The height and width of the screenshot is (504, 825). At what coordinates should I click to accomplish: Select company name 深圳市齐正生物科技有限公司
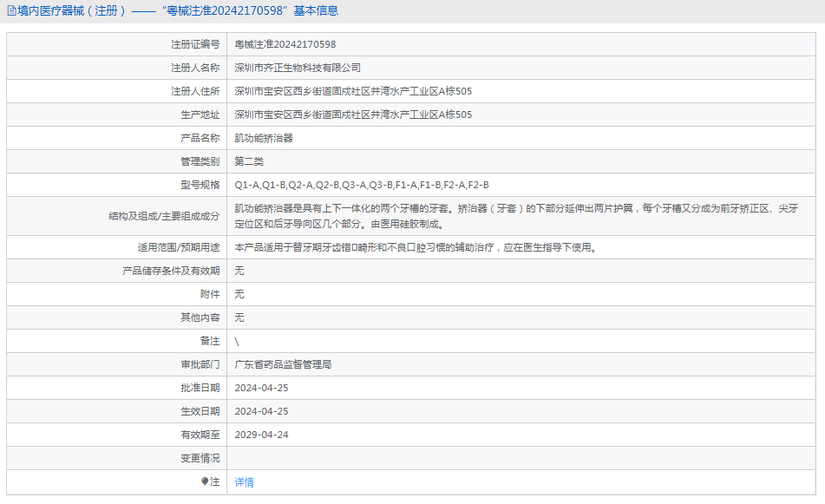pyautogui.click(x=298, y=68)
